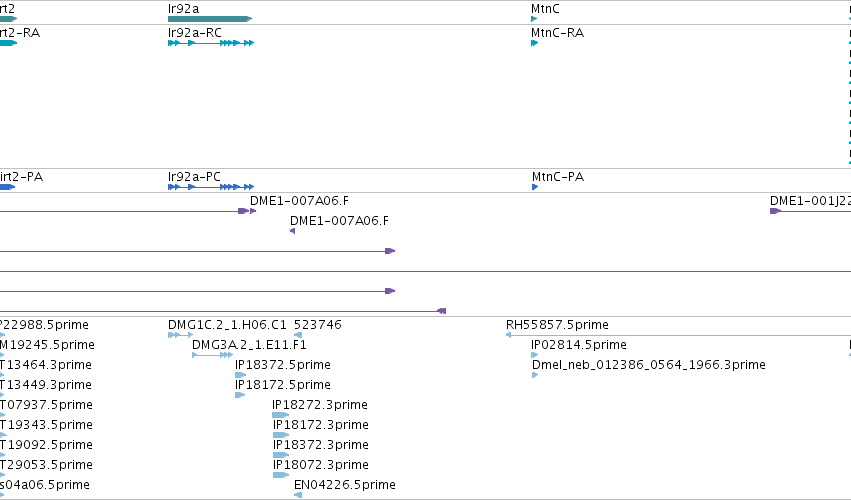
Task: Click the Ir92a-PC coding region glyph
Action: [211, 187]
